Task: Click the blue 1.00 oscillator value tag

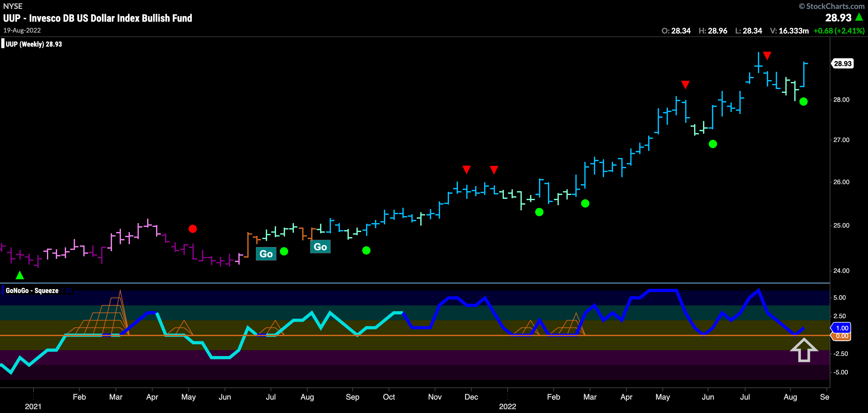Action: point(842,328)
